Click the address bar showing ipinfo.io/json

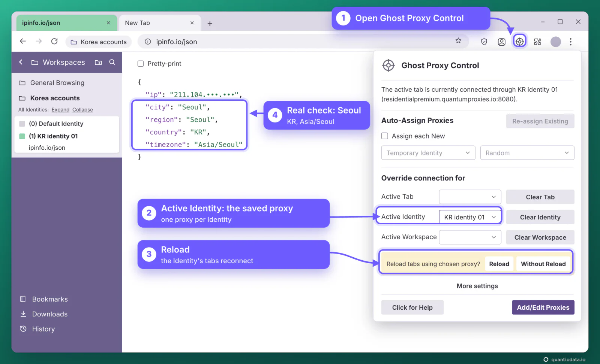[303, 42]
